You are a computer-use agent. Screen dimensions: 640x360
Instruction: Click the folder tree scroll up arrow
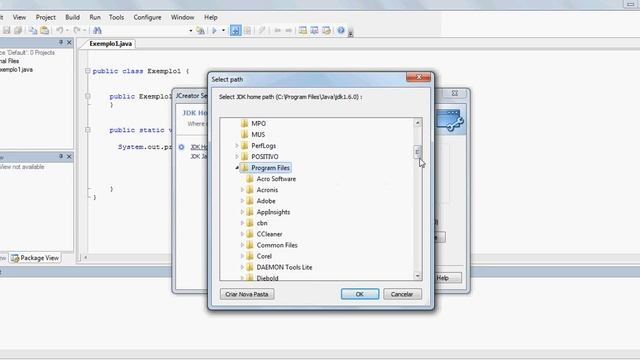click(x=417, y=122)
